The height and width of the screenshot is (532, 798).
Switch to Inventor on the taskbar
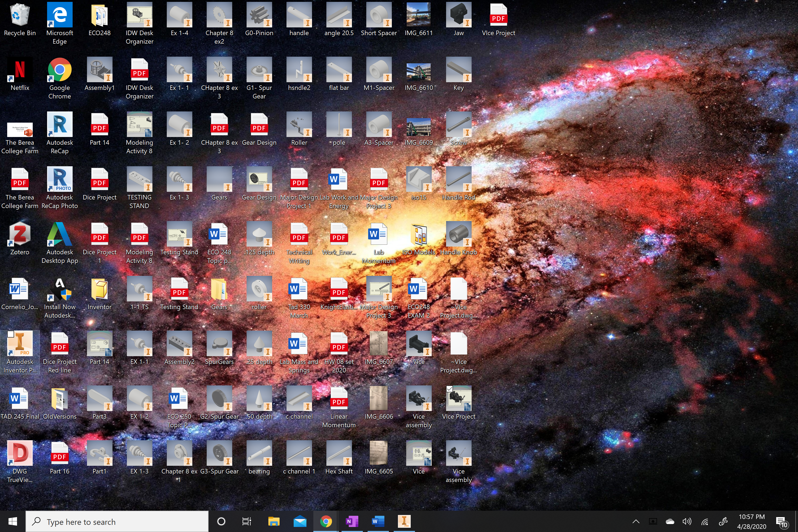[404, 521]
